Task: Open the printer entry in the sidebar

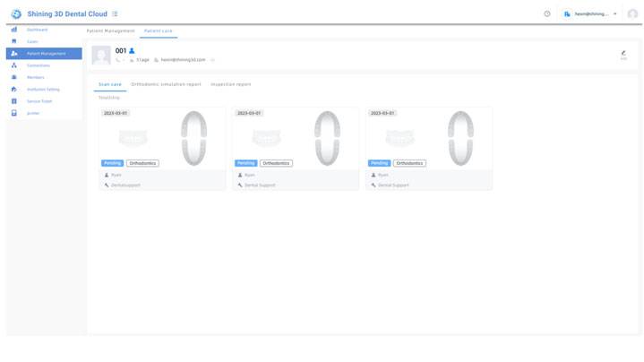Action: [x=44, y=113]
